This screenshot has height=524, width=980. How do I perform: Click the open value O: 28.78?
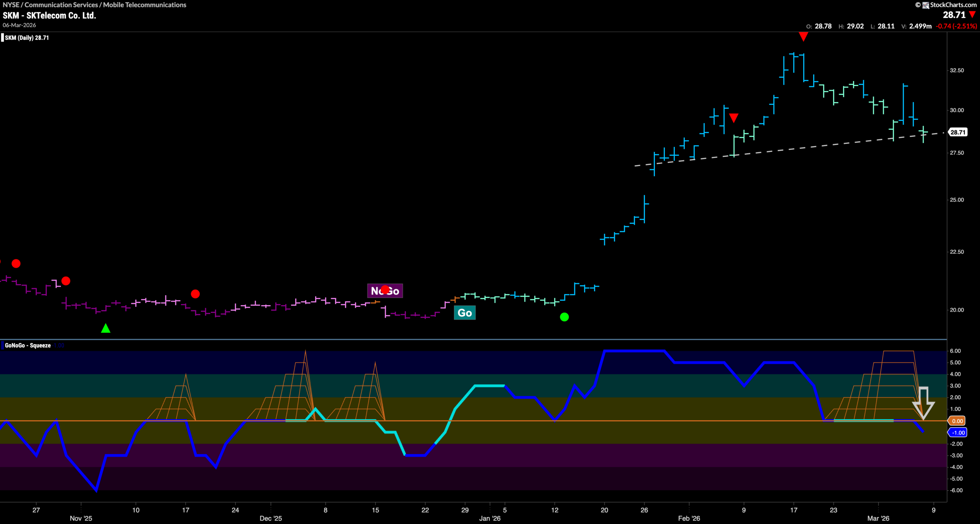click(x=819, y=26)
